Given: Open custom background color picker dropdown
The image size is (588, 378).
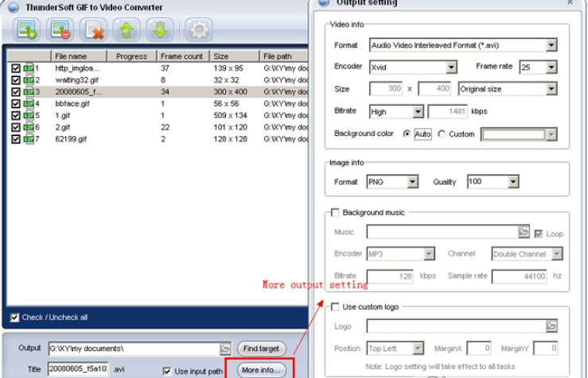Looking at the screenshot, I should pyautogui.click(x=551, y=134).
